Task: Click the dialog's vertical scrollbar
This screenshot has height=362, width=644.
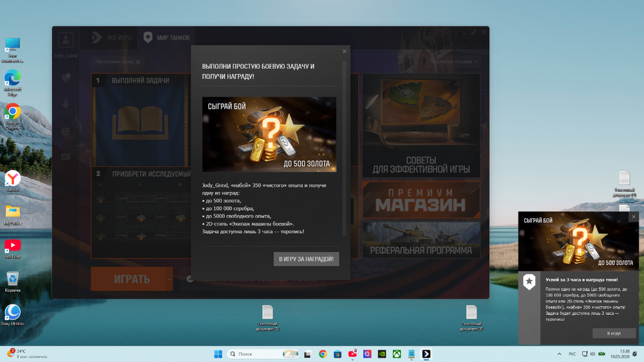Action: tap(344, 148)
